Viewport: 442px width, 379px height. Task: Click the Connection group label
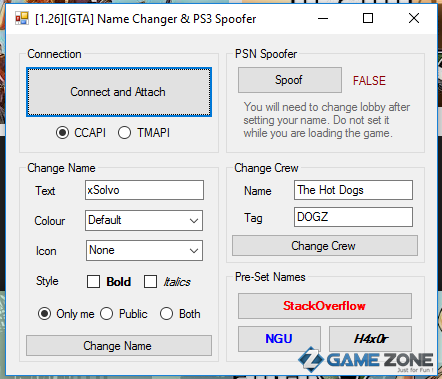pyautogui.click(x=54, y=54)
